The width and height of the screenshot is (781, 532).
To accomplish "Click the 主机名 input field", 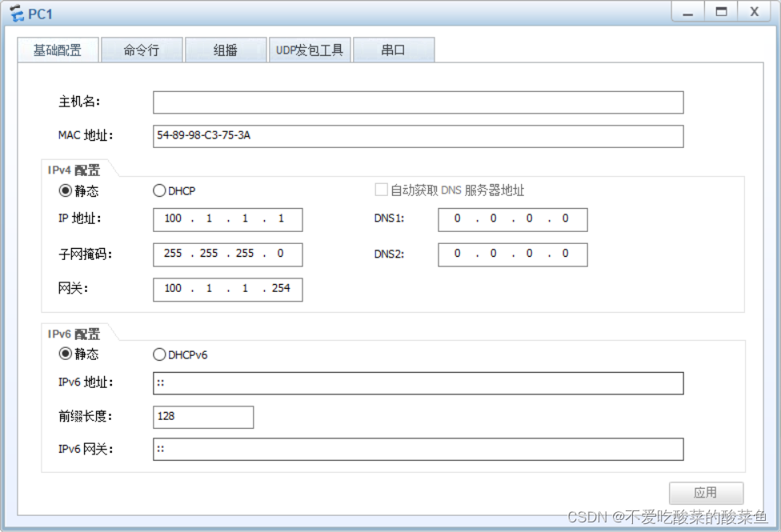I will pos(418,102).
